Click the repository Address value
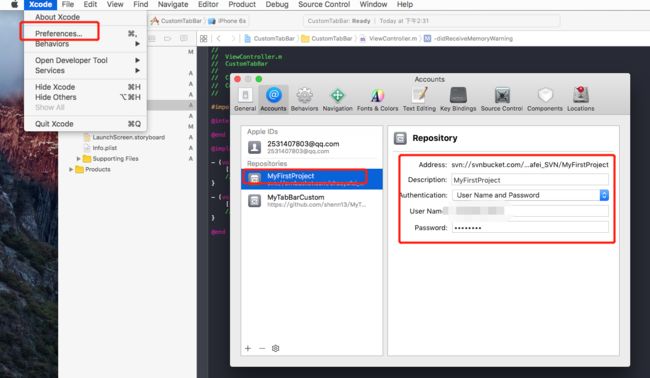 (x=530, y=165)
